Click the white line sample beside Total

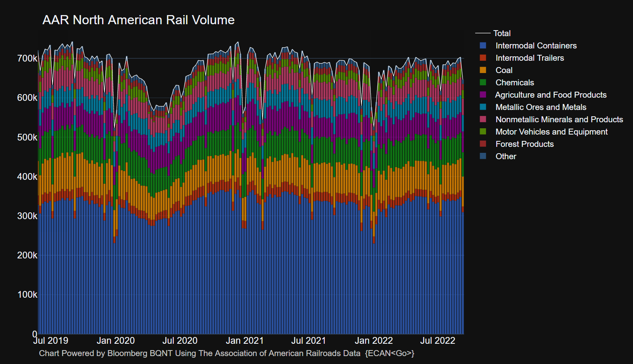[483, 33]
